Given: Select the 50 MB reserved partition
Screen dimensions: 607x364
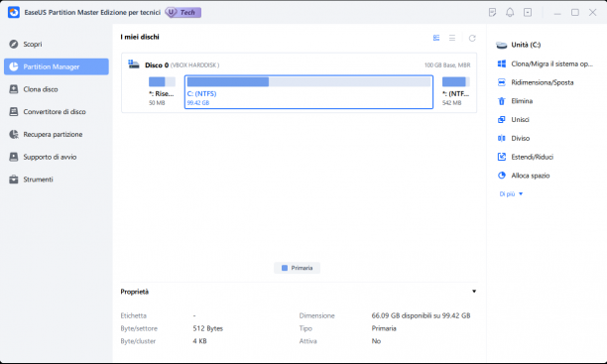Looking at the screenshot, I should click(x=162, y=92).
